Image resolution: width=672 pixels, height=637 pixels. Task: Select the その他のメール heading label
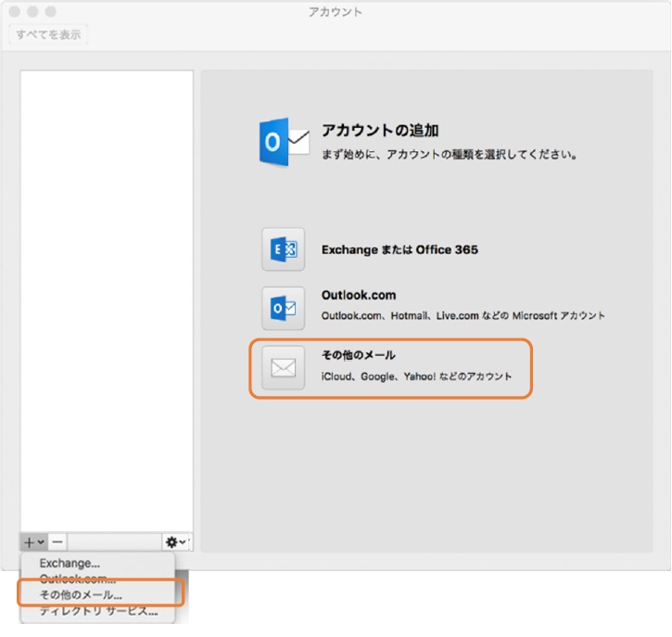[359, 355]
